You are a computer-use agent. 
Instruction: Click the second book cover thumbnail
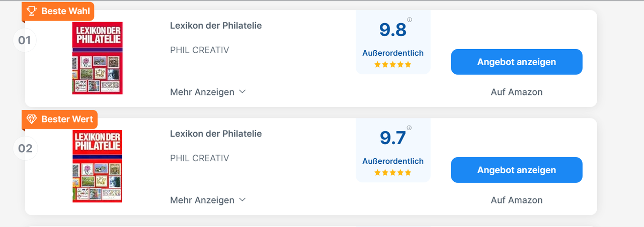[x=98, y=166]
